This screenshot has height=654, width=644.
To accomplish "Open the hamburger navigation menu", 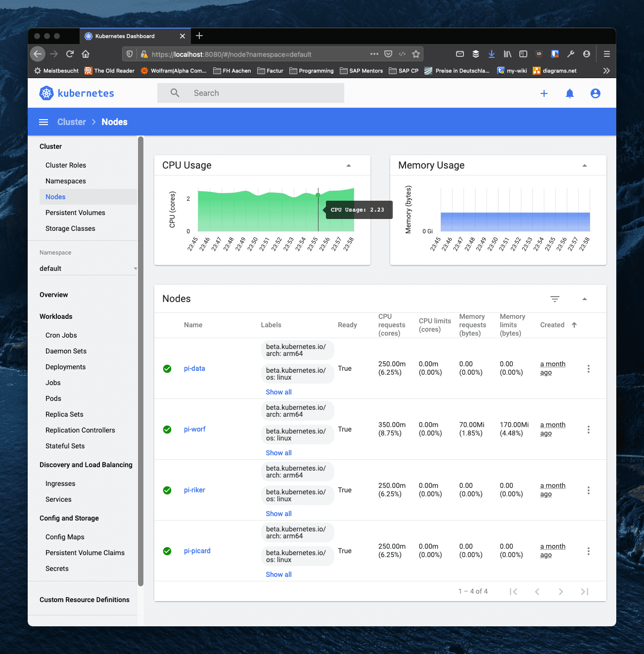I will click(x=44, y=122).
